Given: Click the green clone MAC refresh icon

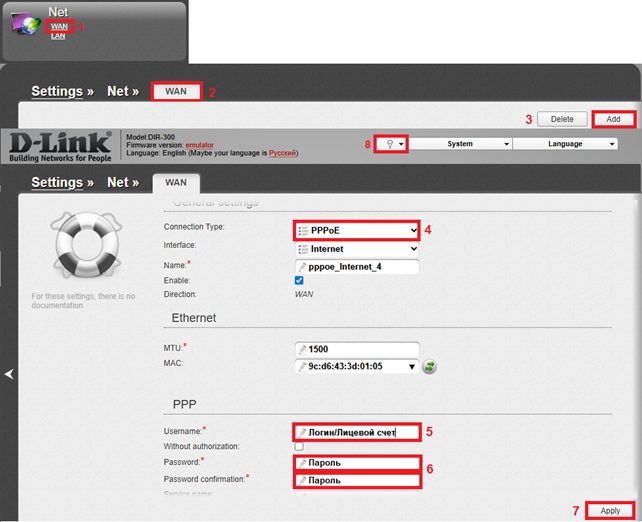Looking at the screenshot, I should click(x=429, y=366).
